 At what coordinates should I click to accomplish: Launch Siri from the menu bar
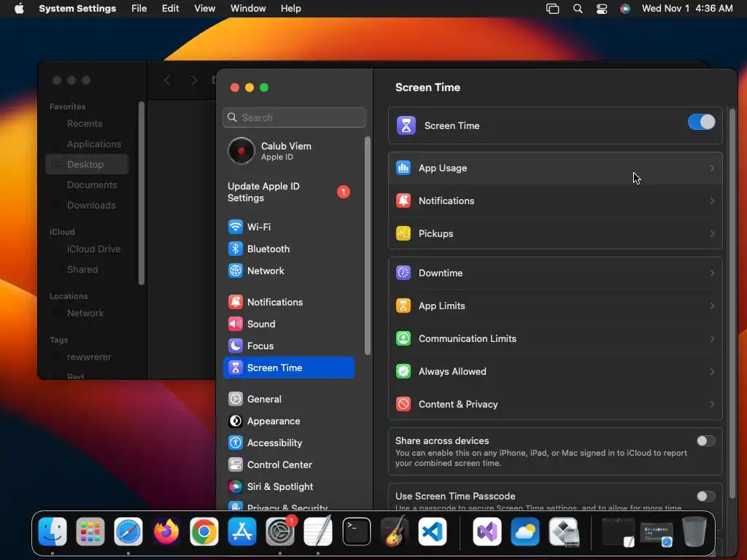pos(625,9)
